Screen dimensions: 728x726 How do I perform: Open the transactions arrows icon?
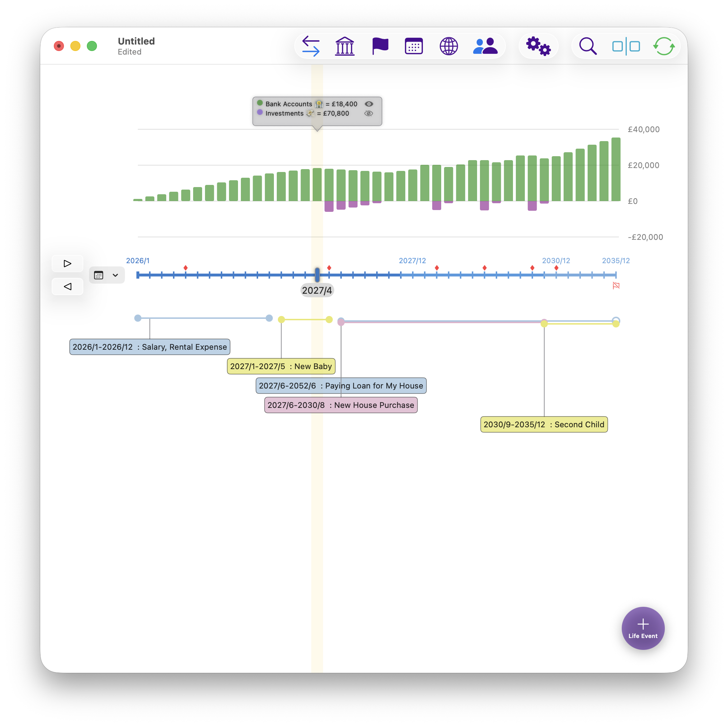pyautogui.click(x=311, y=46)
